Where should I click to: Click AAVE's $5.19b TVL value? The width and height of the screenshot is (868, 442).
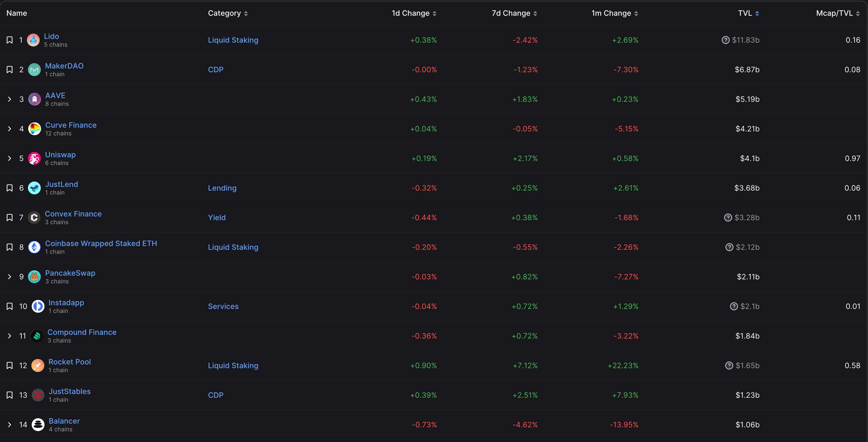coord(747,99)
